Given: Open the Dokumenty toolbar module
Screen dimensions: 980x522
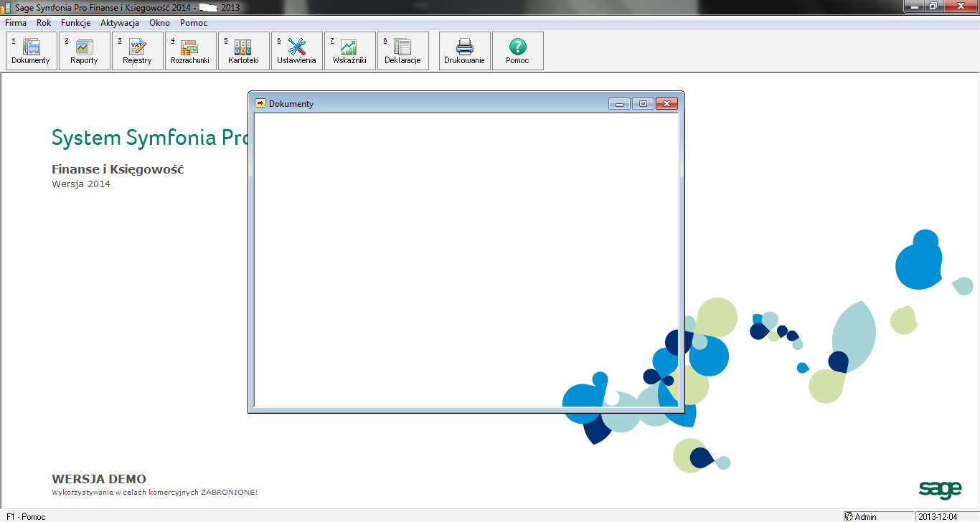Looking at the screenshot, I should click(31, 51).
